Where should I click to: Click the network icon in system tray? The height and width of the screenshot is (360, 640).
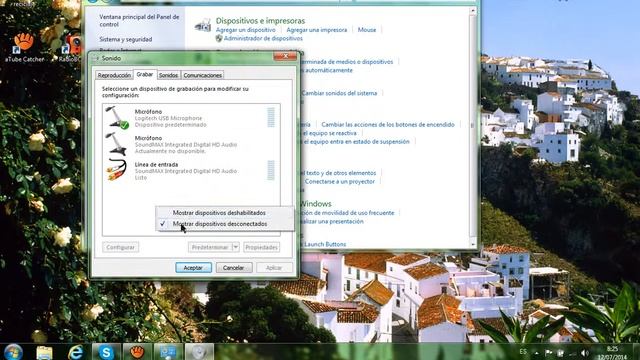tap(572, 353)
